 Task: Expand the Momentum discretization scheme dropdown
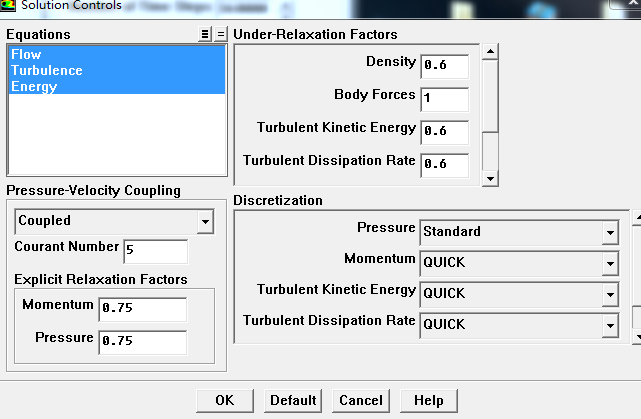pos(518,263)
